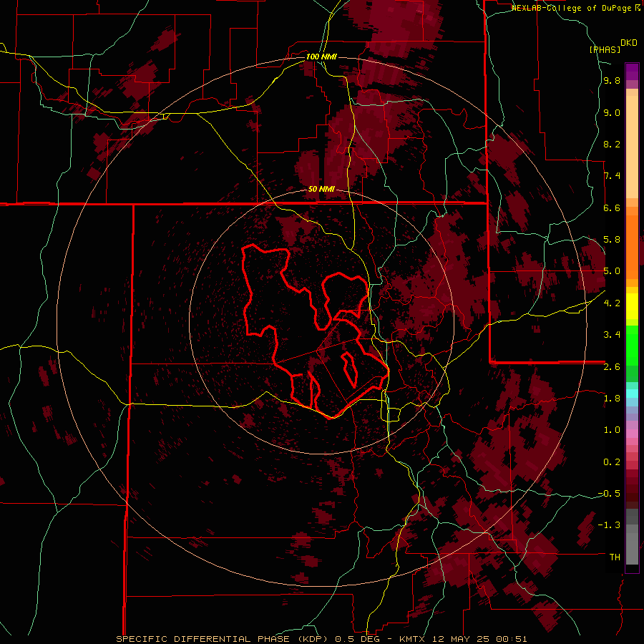Click the 7.4 value on the scale
Screen dimensions: 644x644
point(612,176)
